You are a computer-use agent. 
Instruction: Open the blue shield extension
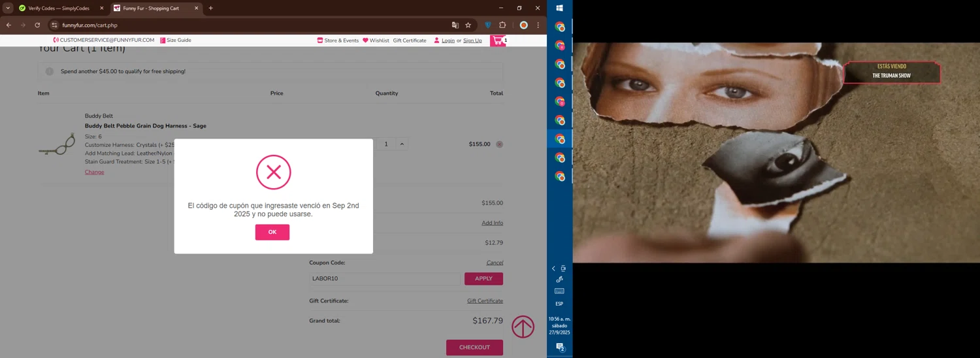[487, 25]
